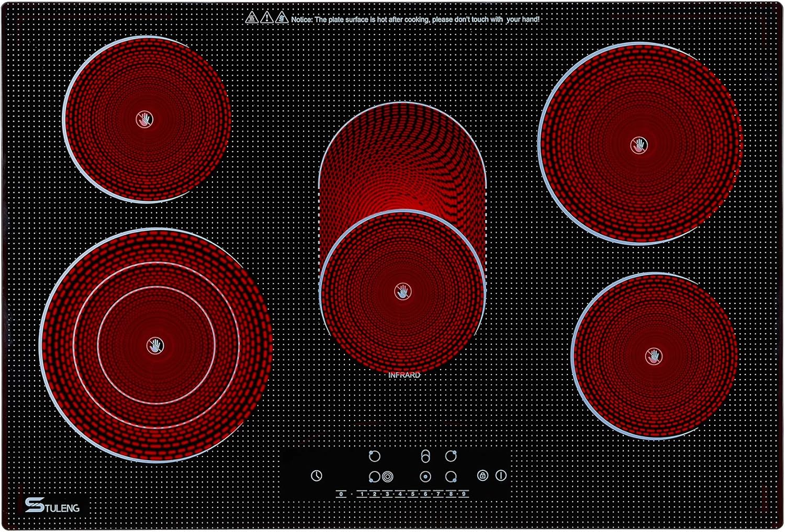785x532 pixels.
Task: Select the center burner zone icon
Action: [x=425, y=477]
